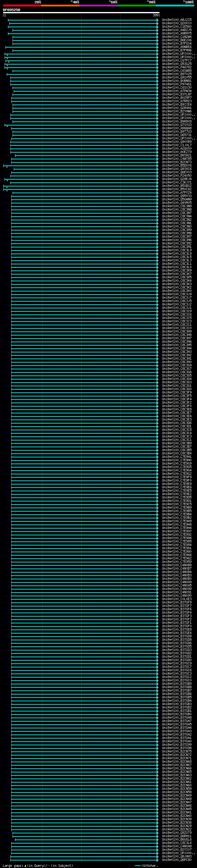Image resolution: width=197 pixels, height=868 pixels.
Task: Open the UniRef100_C6SW88 entry
Action: 177,71
